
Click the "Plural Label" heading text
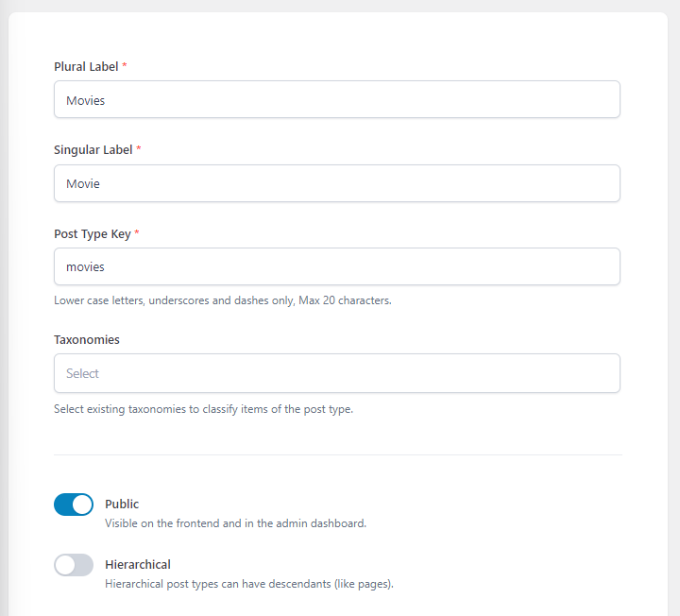[86, 67]
